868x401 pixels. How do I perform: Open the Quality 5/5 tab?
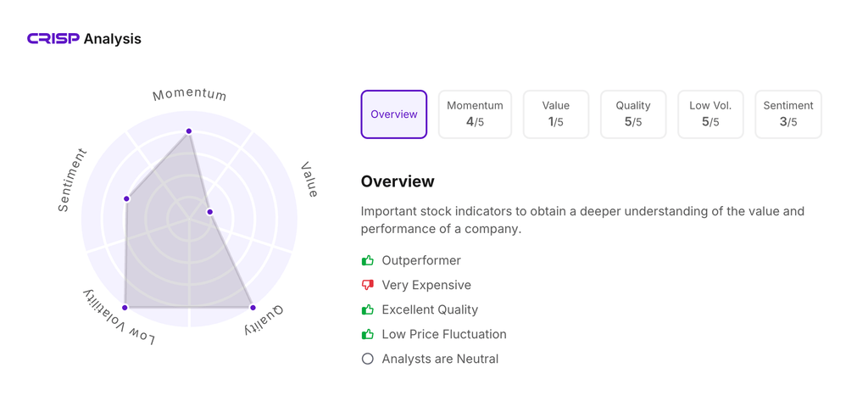tap(633, 114)
